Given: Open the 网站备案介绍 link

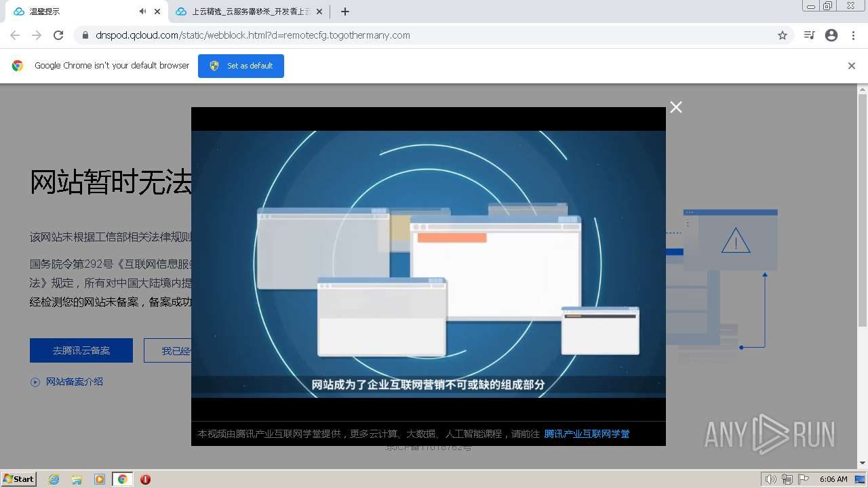Looking at the screenshot, I should coord(75,382).
